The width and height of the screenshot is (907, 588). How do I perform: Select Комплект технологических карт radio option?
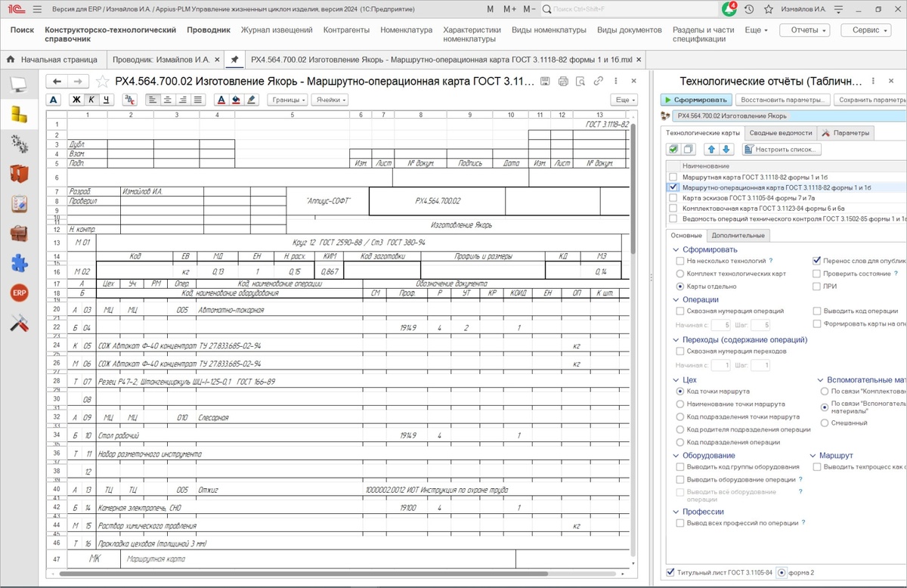680,274
